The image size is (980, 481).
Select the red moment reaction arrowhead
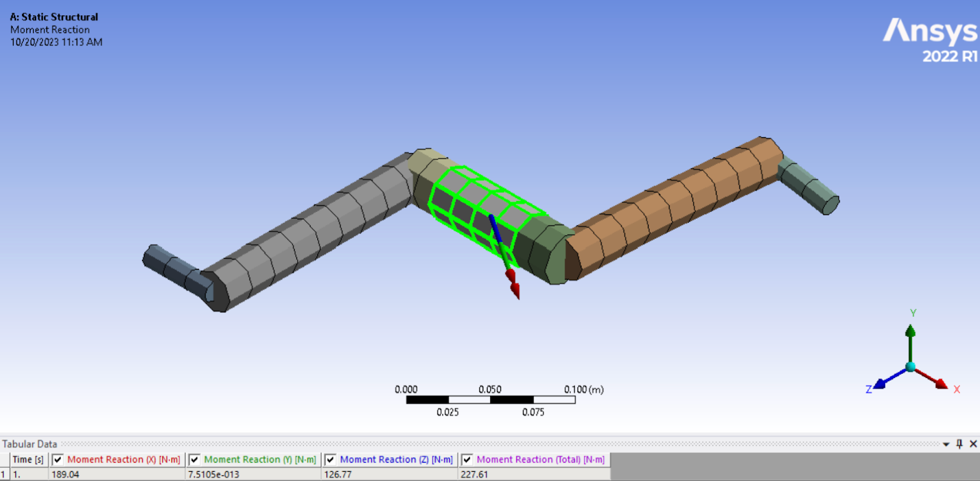513,287
